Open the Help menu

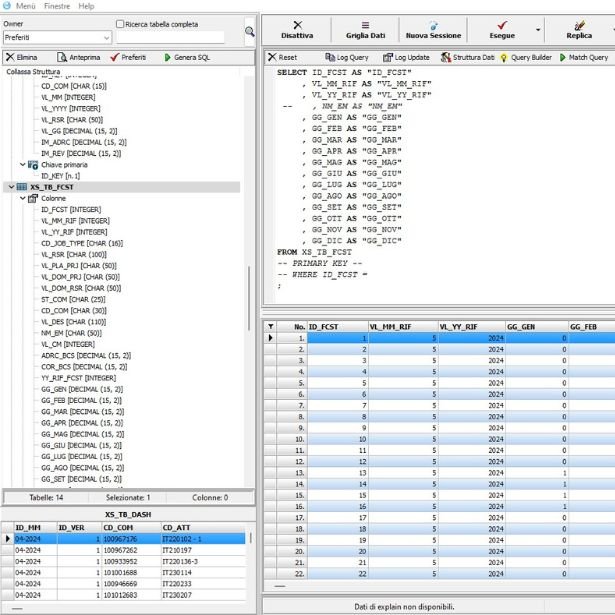point(86,6)
